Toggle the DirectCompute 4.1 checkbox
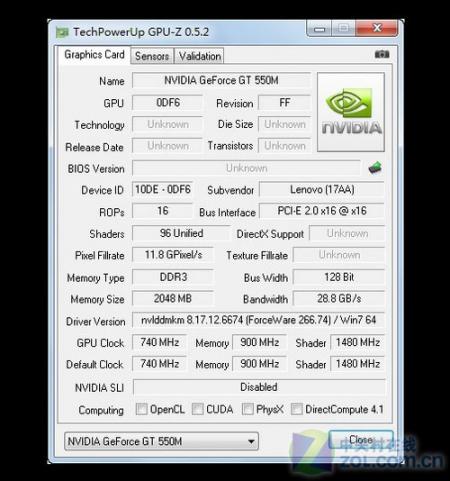The image size is (450, 481). pos(297,409)
